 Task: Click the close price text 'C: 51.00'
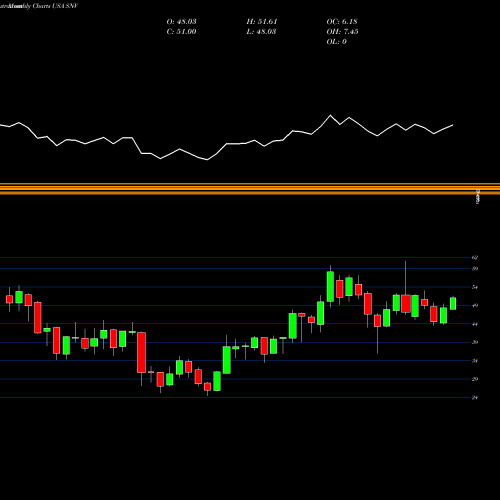coord(181,32)
